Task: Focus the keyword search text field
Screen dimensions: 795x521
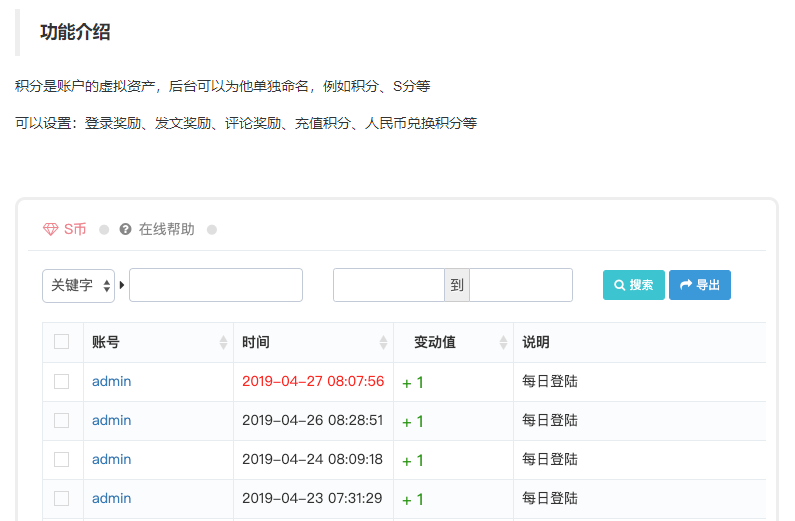Action: [216, 285]
